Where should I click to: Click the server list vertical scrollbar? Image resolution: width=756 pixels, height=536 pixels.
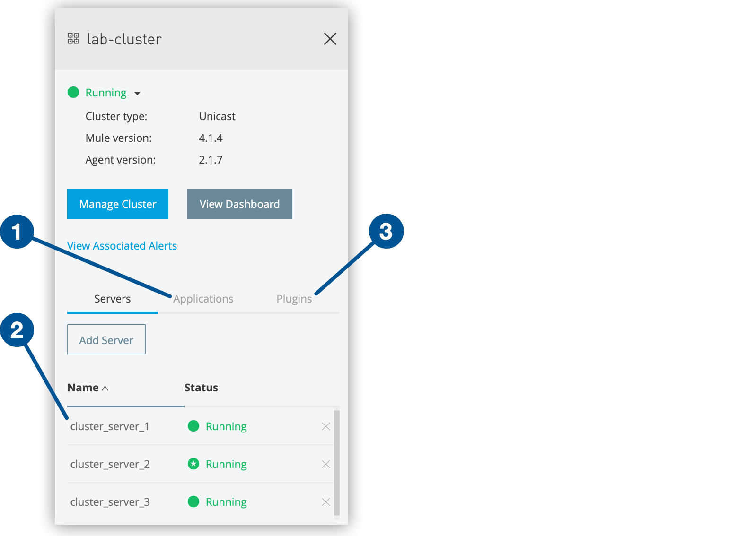point(337,462)
